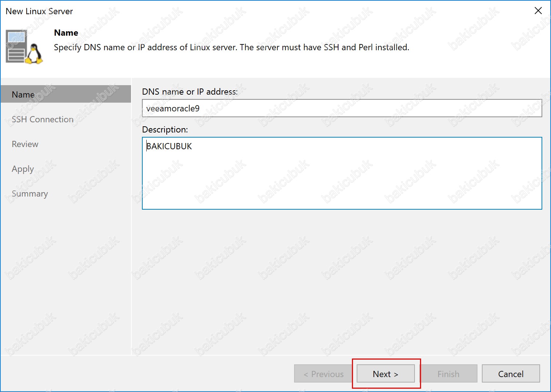Click the 'New Linux Server' window title
Screen dimensions: 551x392
coord(39,11)
